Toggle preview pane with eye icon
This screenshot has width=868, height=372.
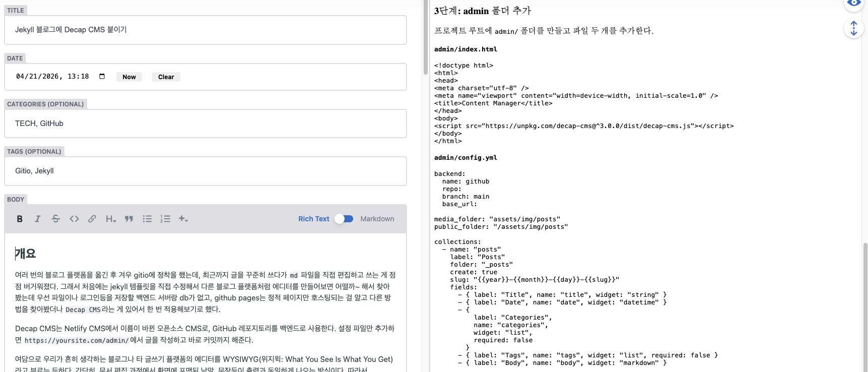[x=853, y=4]
